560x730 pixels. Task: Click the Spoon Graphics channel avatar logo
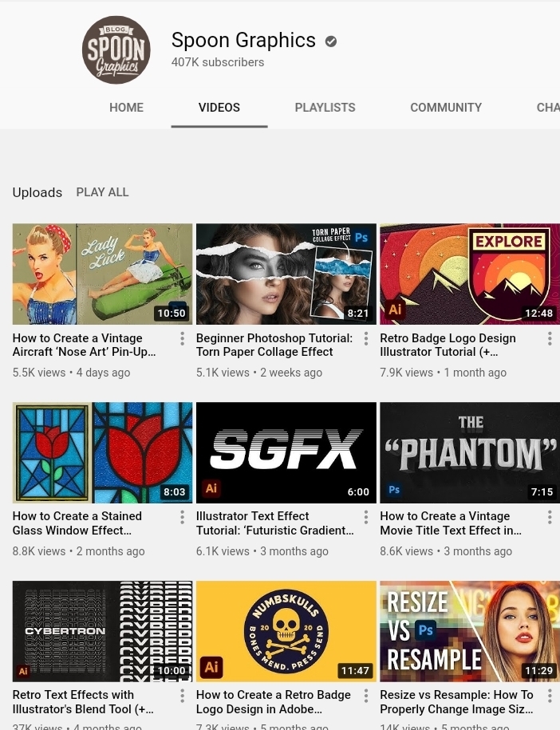click(x=116, y=50)
